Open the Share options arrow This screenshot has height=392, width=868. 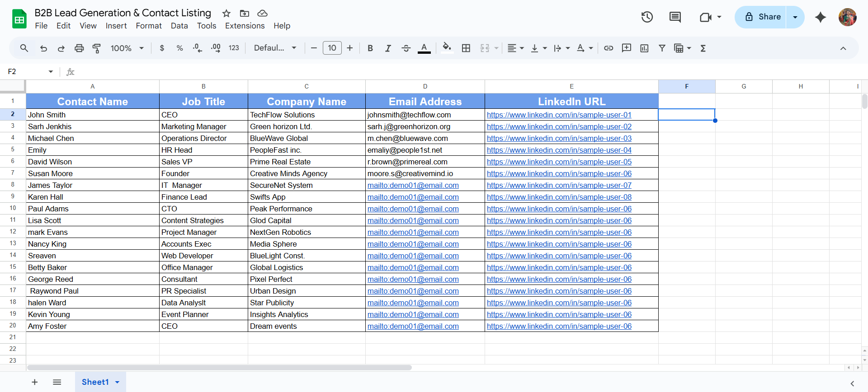point(795,17)
